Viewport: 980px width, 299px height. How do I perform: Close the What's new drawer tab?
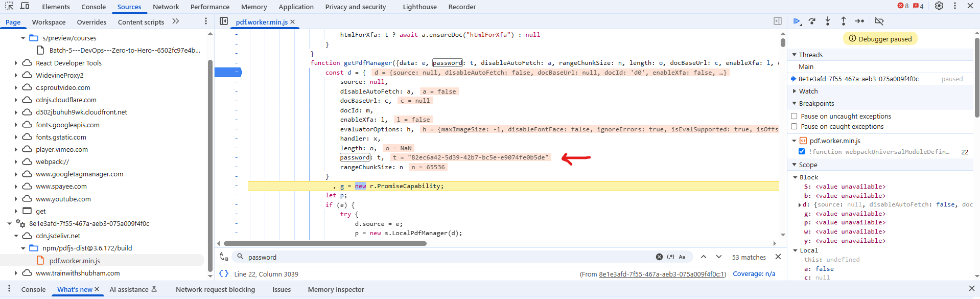97,289
